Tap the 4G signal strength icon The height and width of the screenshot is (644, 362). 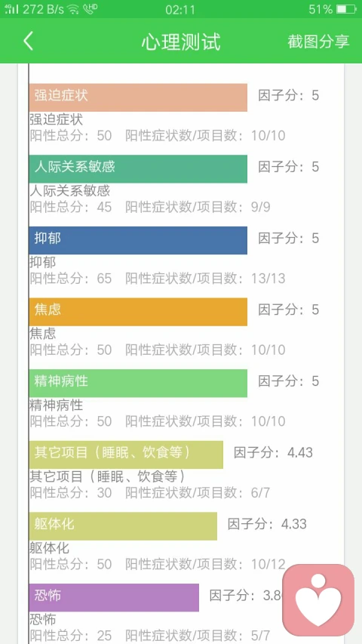11,9
